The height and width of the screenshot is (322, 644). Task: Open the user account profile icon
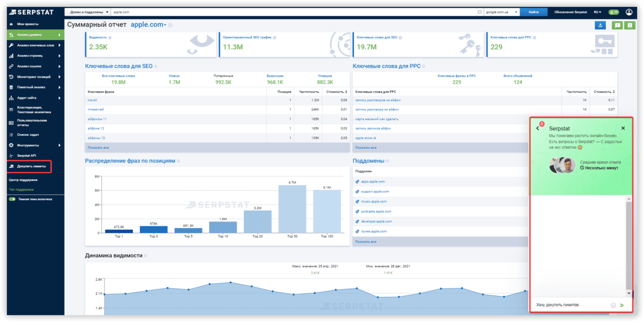point(629,12)
